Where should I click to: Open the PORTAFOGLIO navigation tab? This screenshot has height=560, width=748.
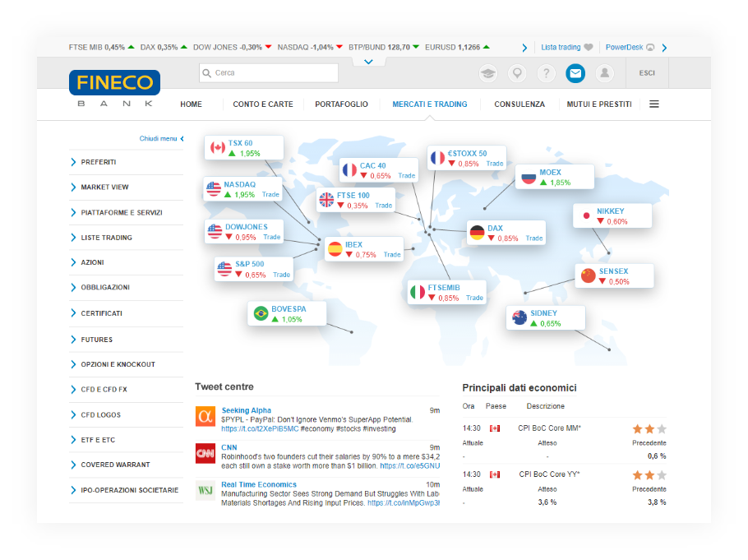[341, 104]
